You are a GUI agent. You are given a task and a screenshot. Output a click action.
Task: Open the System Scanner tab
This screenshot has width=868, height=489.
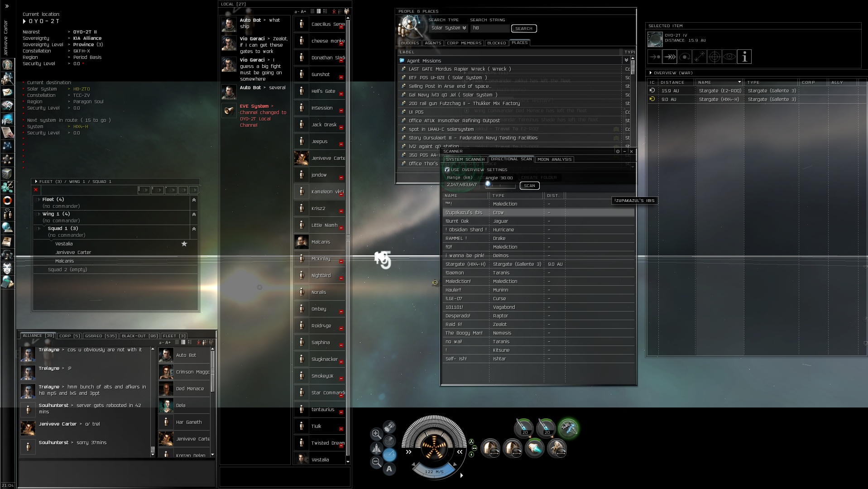pyautogui.click(x=465, y=159)
